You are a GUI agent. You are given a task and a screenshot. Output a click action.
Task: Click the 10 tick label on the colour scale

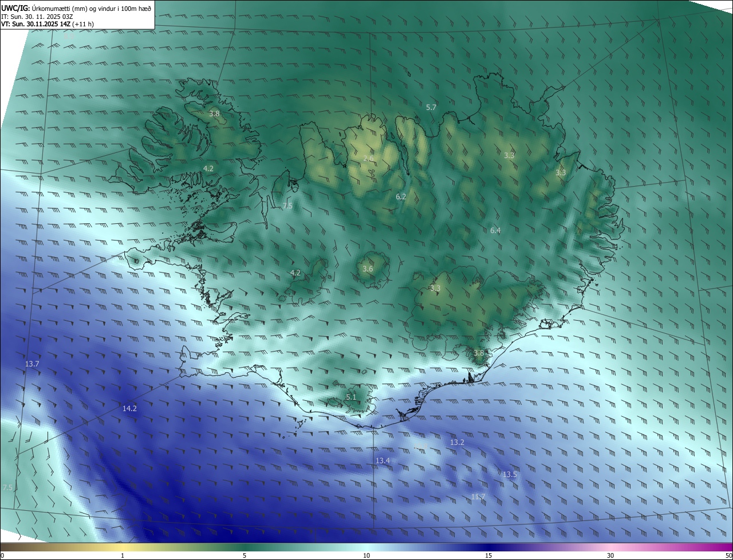[366, 555]
